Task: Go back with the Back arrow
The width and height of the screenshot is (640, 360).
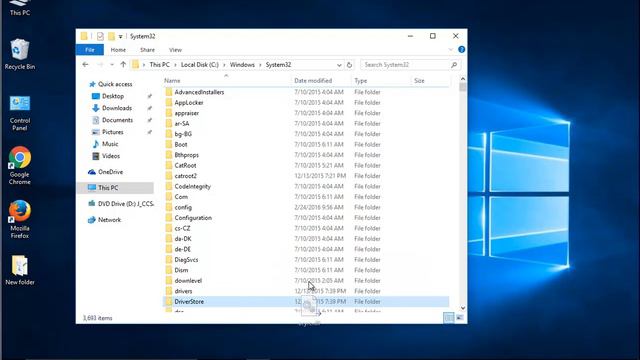Action: (85, 64)
